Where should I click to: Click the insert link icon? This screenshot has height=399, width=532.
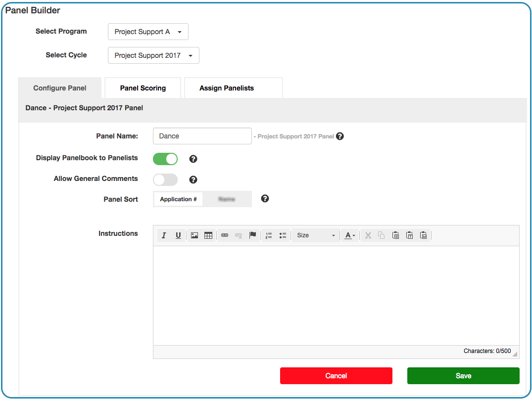coord(225,236)
